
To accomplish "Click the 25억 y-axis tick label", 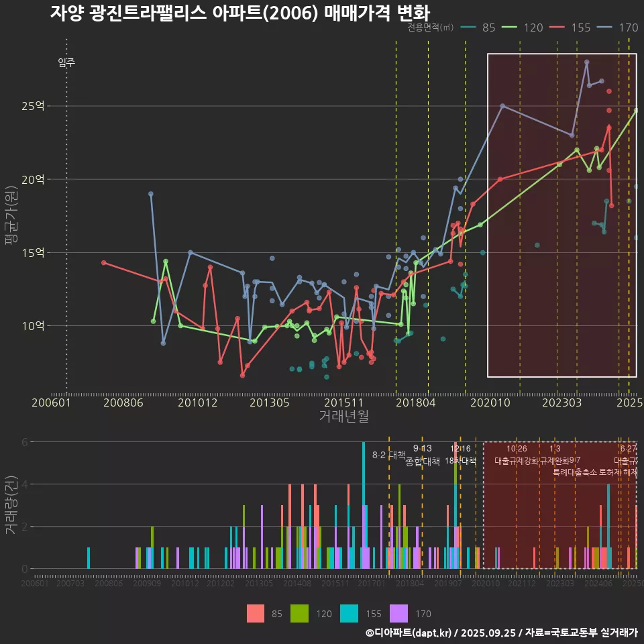I will coord(34,106).
